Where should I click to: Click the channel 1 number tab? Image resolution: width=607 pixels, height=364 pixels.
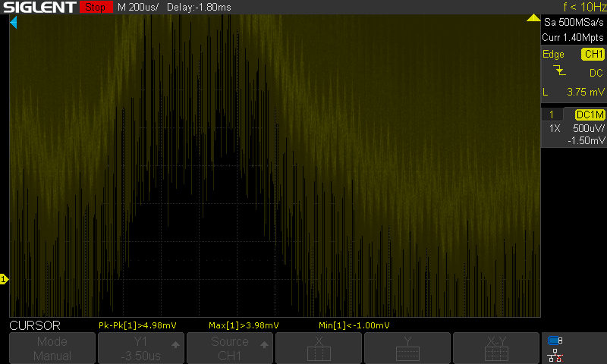coord(552,115)
